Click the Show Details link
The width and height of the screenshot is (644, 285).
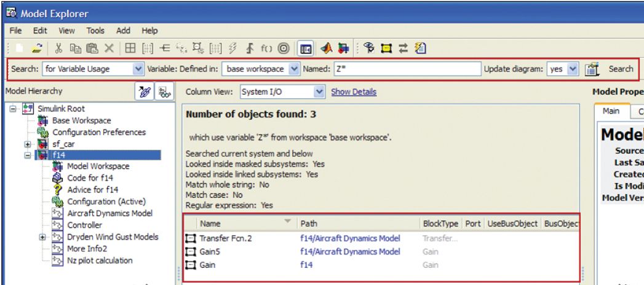(354, 92)
